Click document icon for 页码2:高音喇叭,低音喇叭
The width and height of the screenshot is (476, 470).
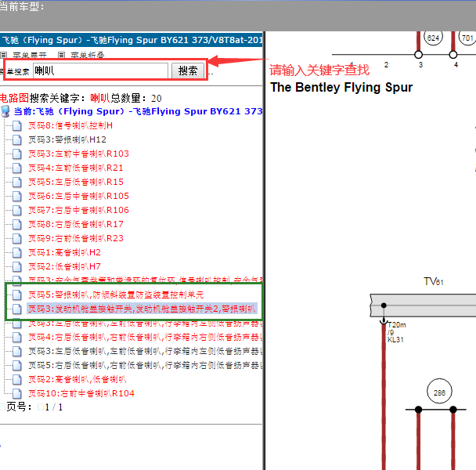pos(17,379)
